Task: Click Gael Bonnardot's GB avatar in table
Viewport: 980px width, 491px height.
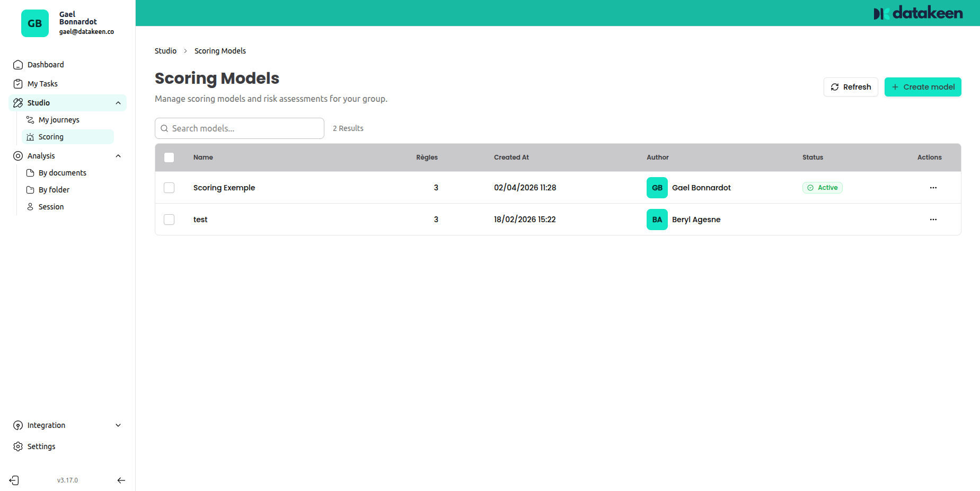Action: tap(657, 188)
